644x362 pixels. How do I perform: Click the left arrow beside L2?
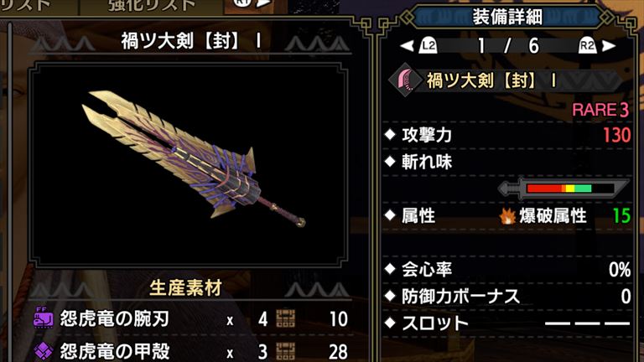pos(407,45)
